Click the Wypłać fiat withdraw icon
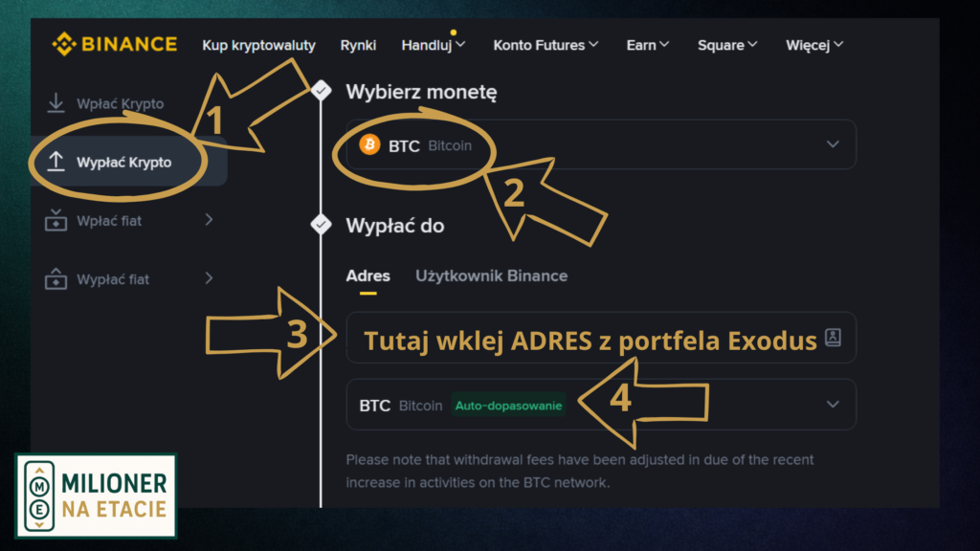The width and height of the screenshot is (980, 551). tap(56, 279)
